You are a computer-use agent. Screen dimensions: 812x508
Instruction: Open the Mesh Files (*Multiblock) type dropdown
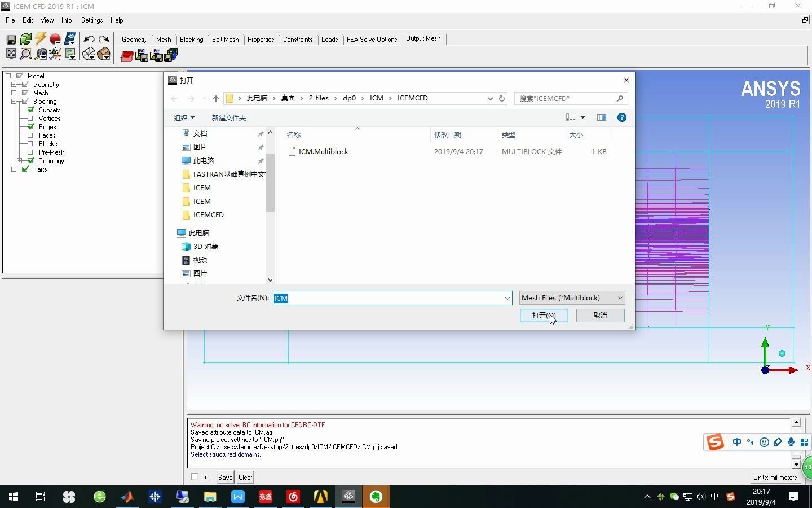pyautogui.click(x=572, y=298)
